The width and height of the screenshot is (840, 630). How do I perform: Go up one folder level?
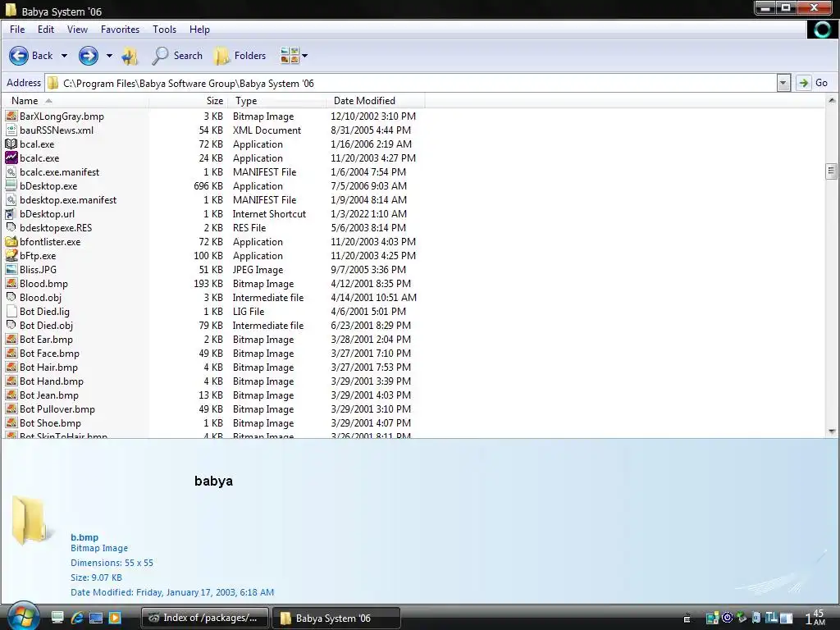[x=130, y=56]
